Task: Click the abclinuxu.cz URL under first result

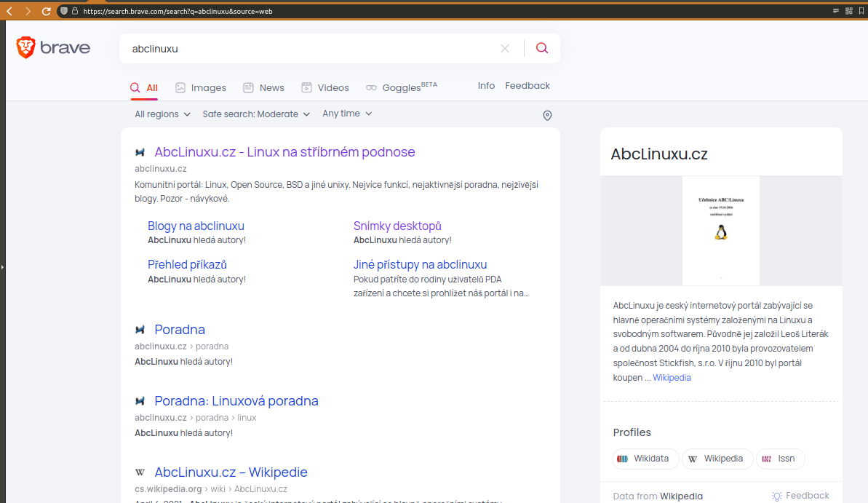Action: 161,168
